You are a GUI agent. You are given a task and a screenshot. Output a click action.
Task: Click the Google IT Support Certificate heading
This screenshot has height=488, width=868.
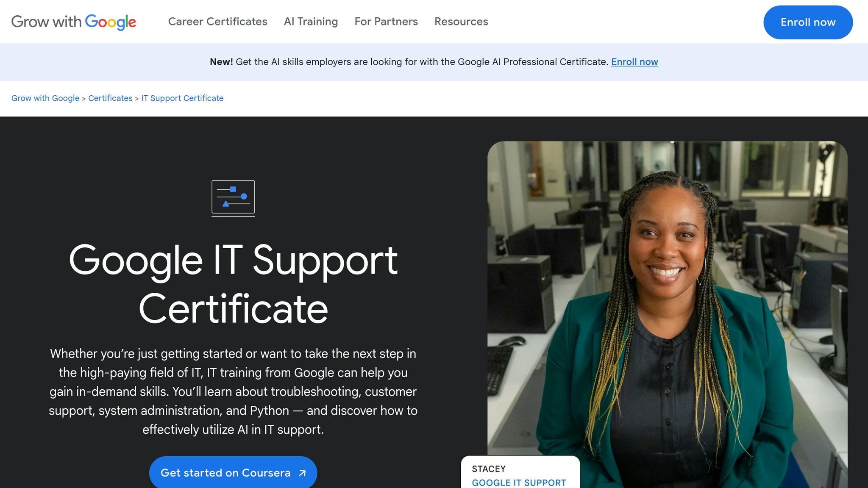point(233,284)
